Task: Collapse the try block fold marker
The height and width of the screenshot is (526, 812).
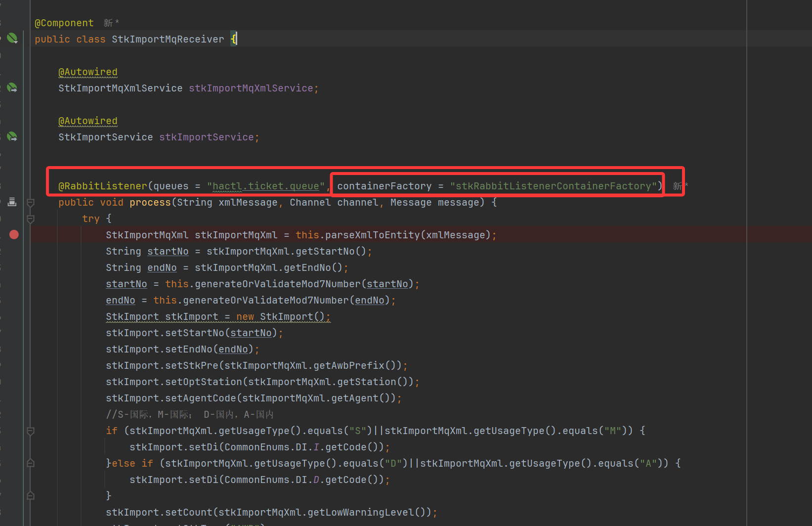Action: (30, 219)
